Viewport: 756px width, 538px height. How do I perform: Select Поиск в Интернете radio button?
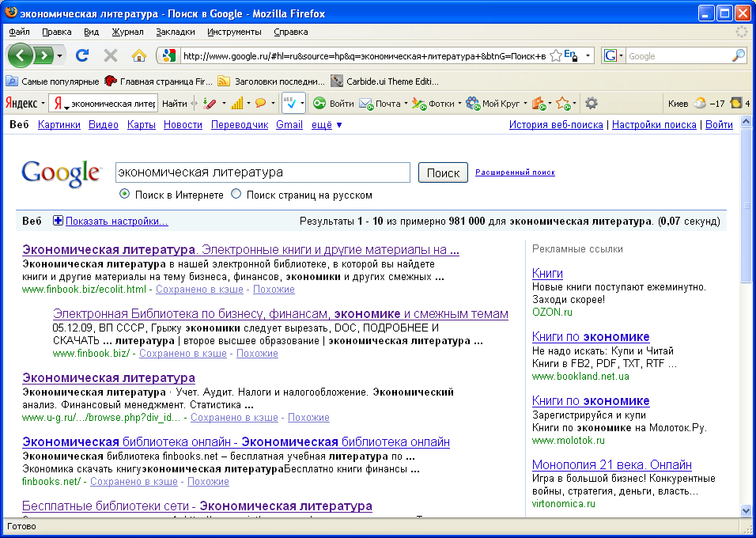tap(124, 194)
